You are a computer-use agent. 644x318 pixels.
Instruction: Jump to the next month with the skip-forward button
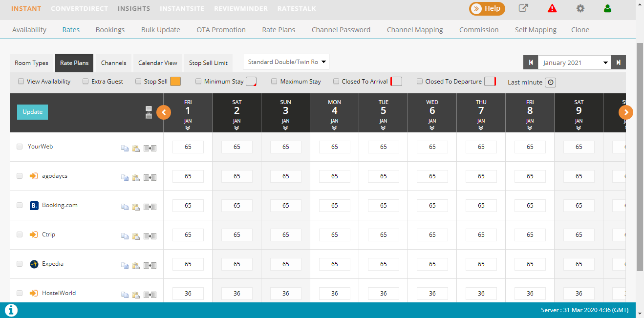[619, 63]
